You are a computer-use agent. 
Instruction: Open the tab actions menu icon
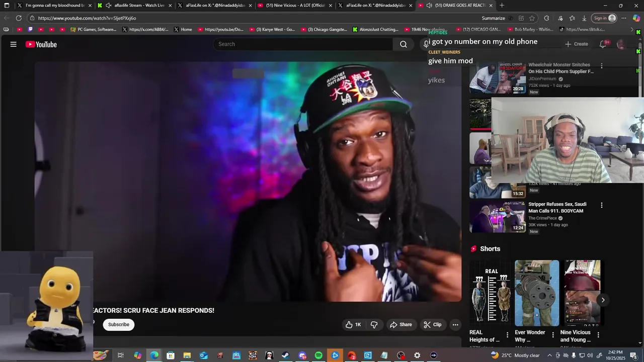[7, 6]
